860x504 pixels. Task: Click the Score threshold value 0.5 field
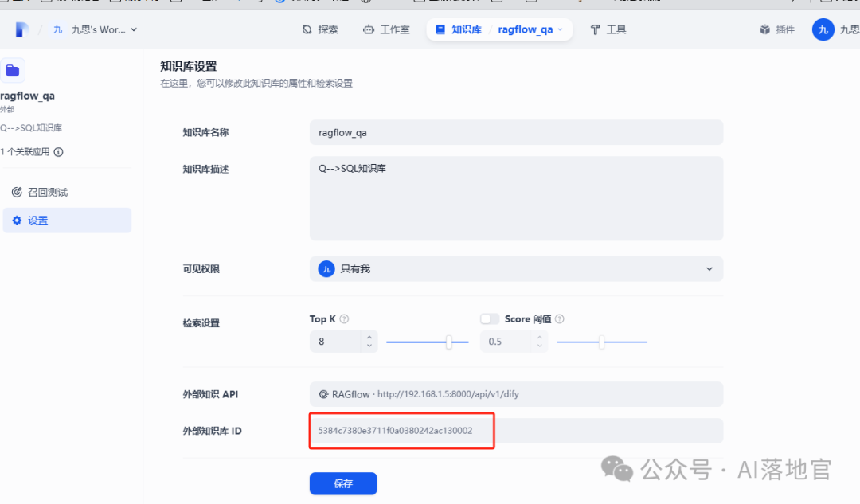506,342
